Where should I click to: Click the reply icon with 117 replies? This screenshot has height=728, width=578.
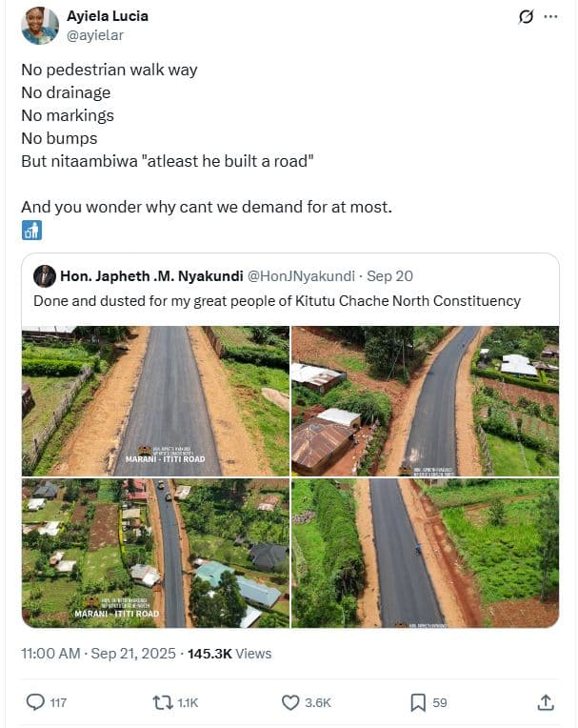tap(36, 702)
